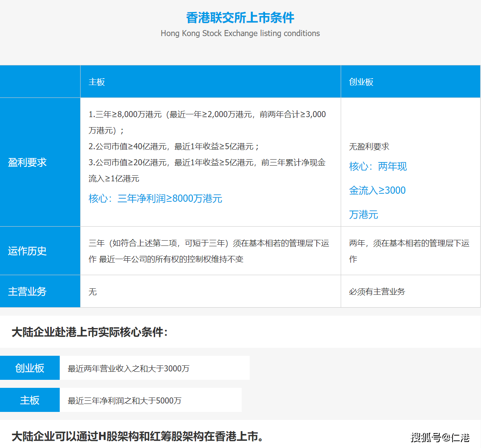The height and width of the screenshot is (448, 481).
Task: Click the 核心：两年现金流入≥3000万港元 text
Action: click(x=378, y=190)
